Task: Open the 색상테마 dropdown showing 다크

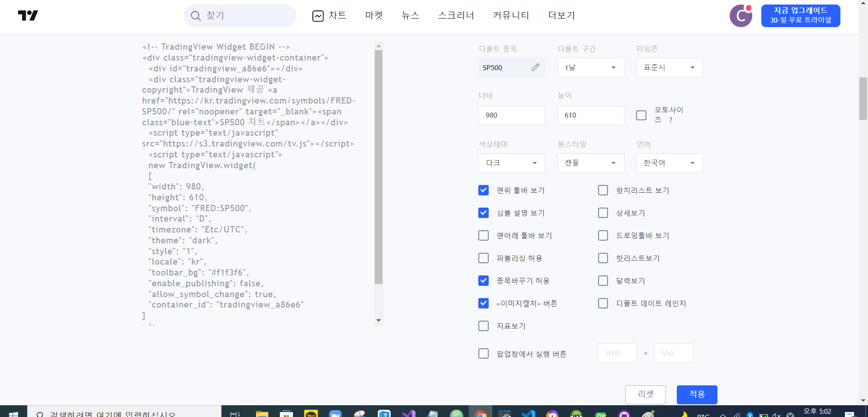Action: tap(511, 163)
